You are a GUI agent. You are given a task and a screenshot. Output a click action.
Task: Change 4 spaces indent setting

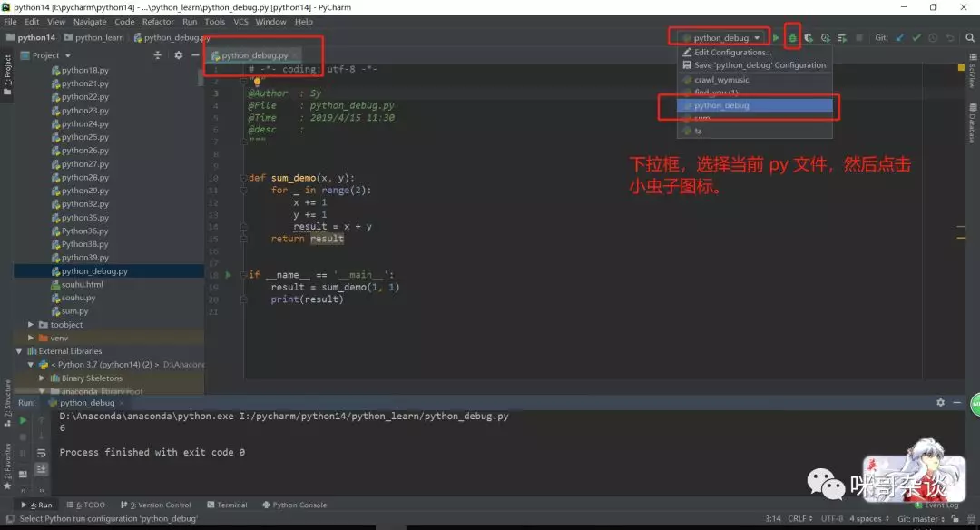point(868,519)
